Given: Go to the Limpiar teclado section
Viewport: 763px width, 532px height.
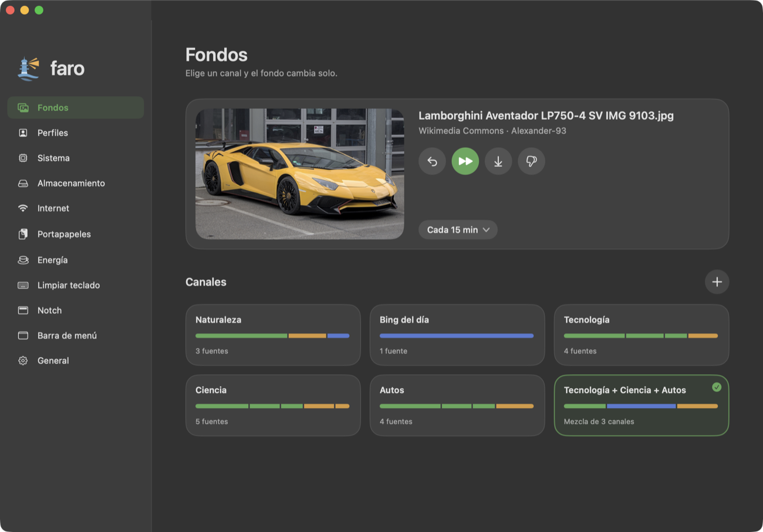Looking at the screenshot, I should (x=75, y=285).
